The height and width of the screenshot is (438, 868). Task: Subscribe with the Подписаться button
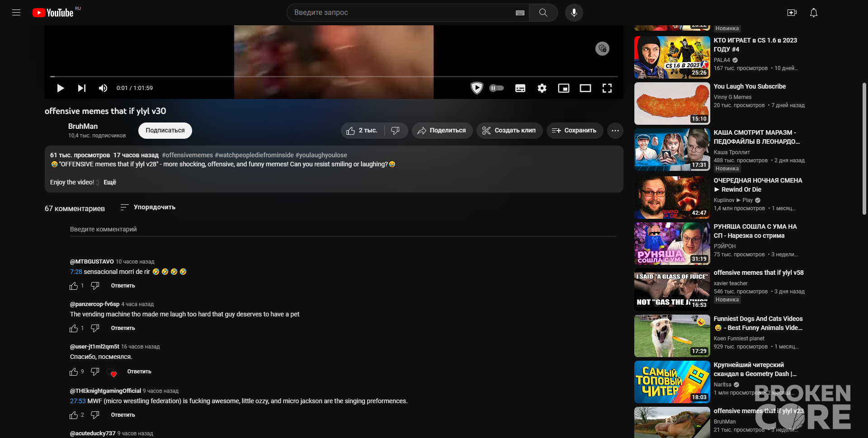pos(165,131)
